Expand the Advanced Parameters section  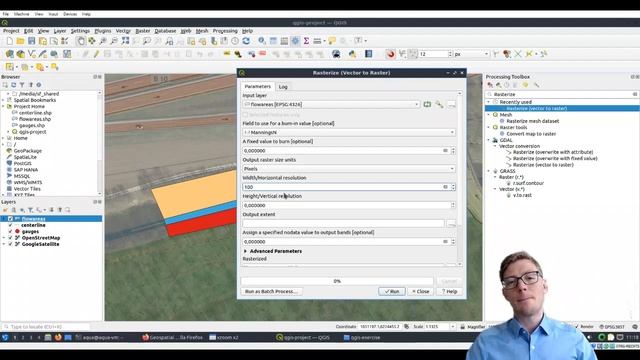tap(245, 251)
